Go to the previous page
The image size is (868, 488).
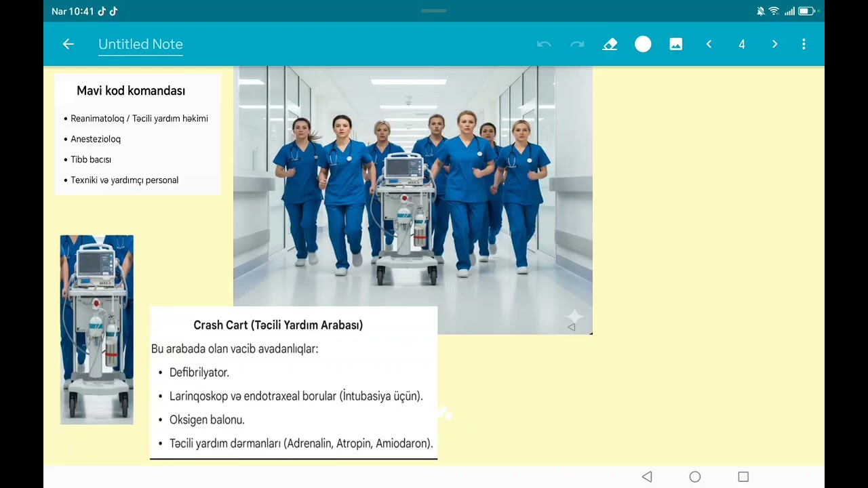coord(709,44)
